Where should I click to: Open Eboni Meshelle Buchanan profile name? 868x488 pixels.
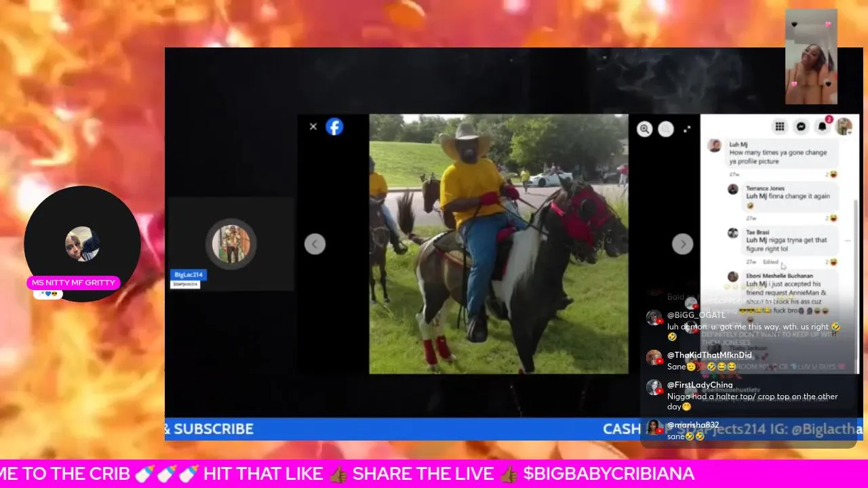pyautogui.click(x=779, y=276)
